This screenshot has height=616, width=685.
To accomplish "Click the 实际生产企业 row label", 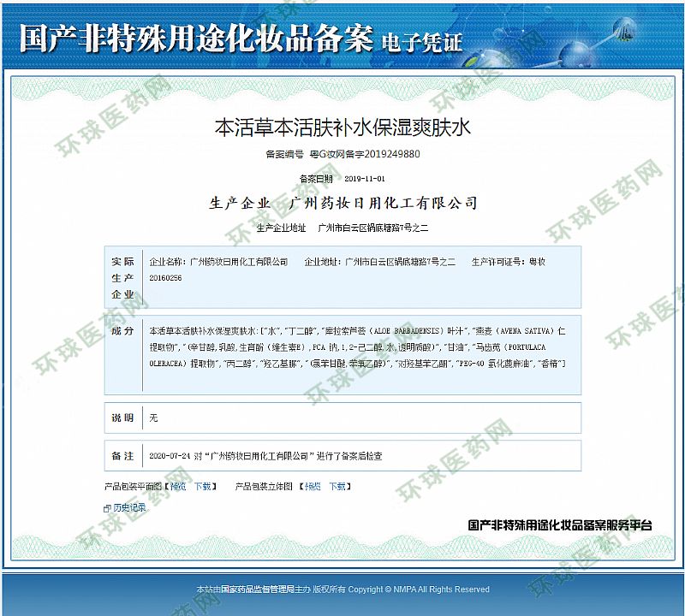I will coord(122,277).
